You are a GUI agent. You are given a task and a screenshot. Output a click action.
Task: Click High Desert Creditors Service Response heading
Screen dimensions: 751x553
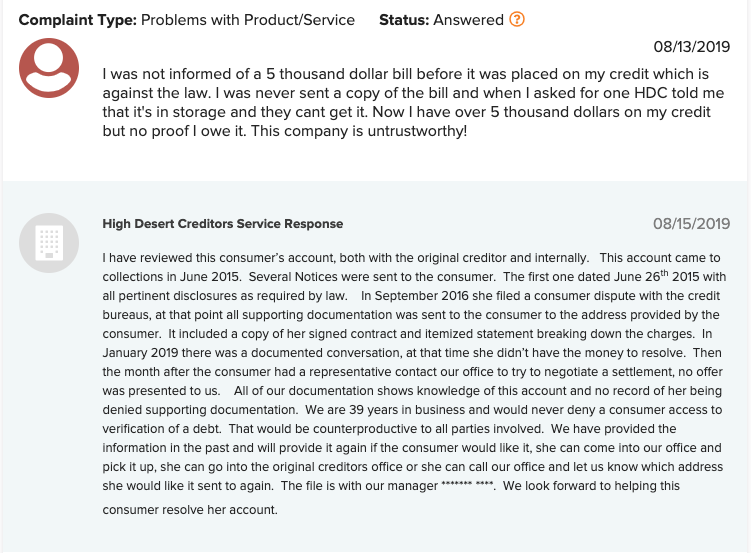pyautogui.click(x=223, y=224)
